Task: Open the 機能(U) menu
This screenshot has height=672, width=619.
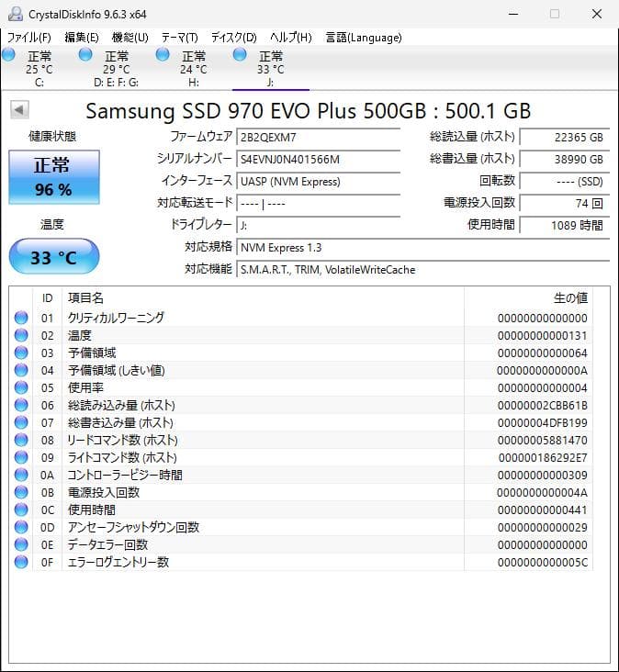Action: click(129, 38)
